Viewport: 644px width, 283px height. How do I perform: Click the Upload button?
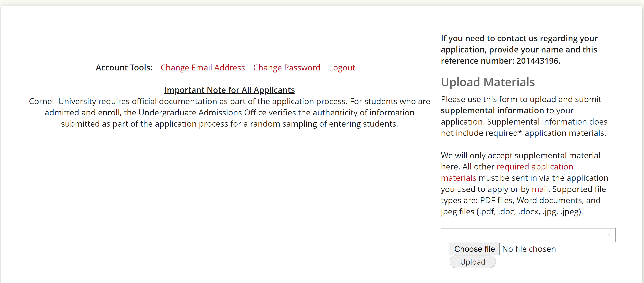tap(472, 262)
